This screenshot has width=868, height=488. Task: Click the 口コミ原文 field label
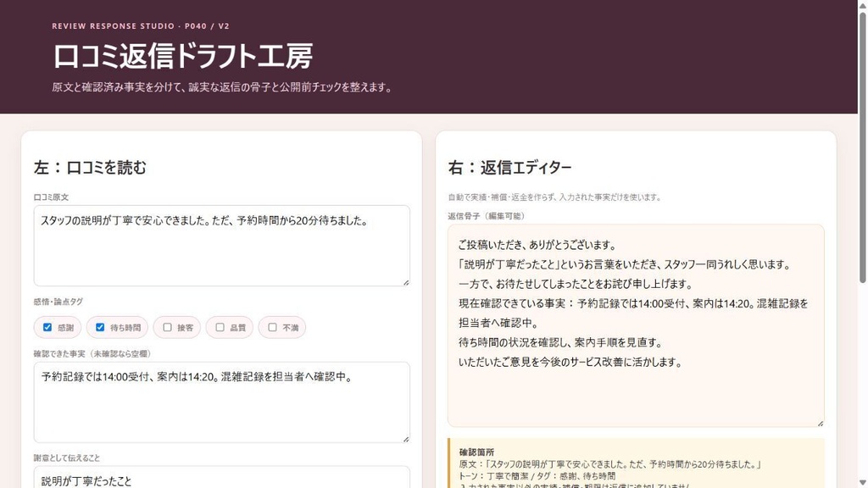[x=51, y=197]
